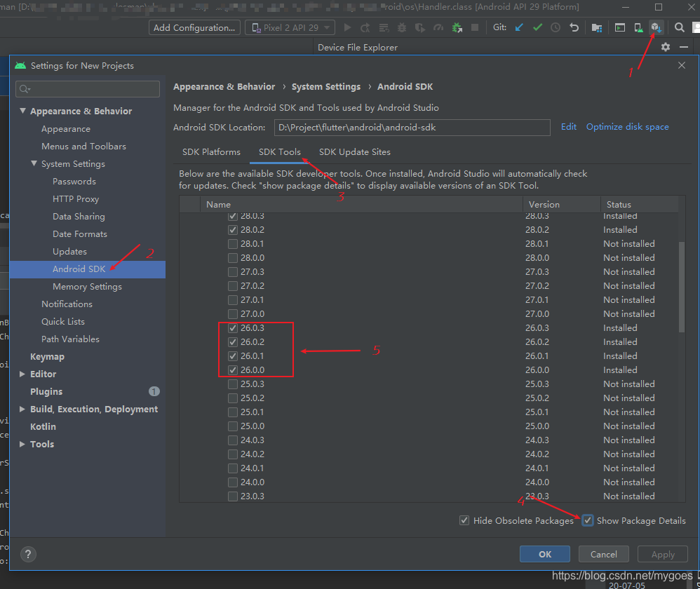Hide Device File Explorer panel dash icon
The height and width of the screenshot is (589, 700).
pos(684,47)
